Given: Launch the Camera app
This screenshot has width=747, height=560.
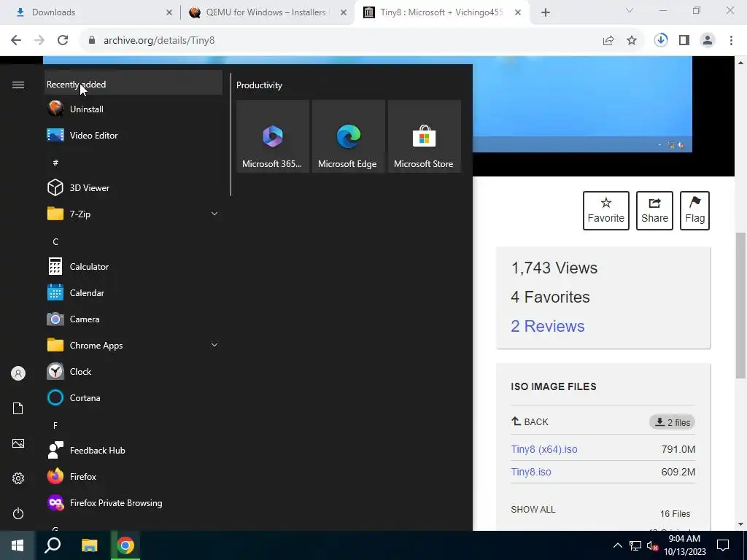Looking at the screenshot, I should (x=133, y=319).
